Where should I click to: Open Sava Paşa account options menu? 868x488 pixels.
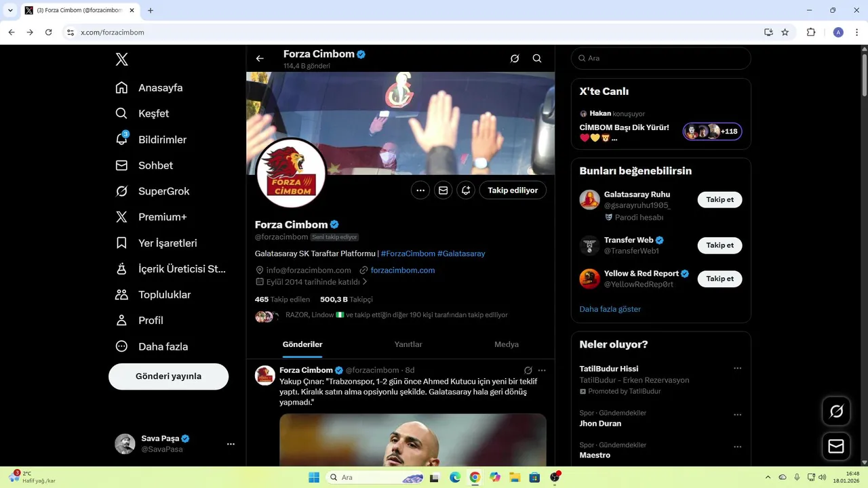coord(231,444)
